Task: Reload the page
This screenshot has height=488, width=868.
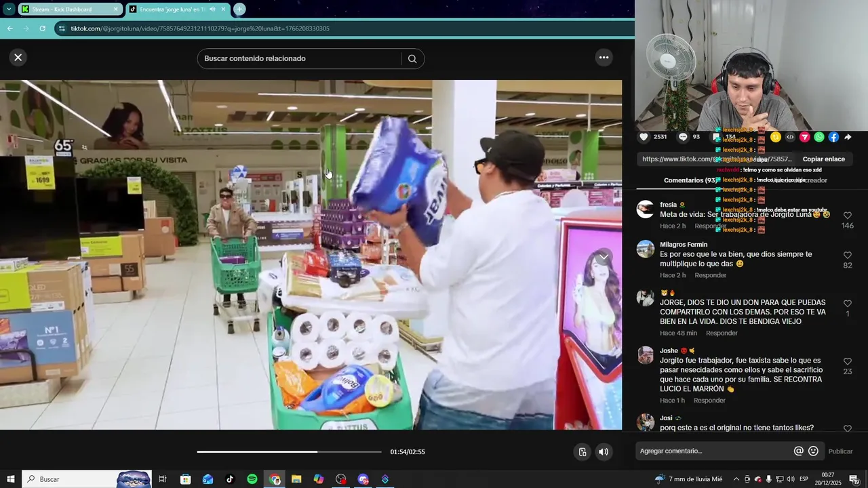Action: 42,28
